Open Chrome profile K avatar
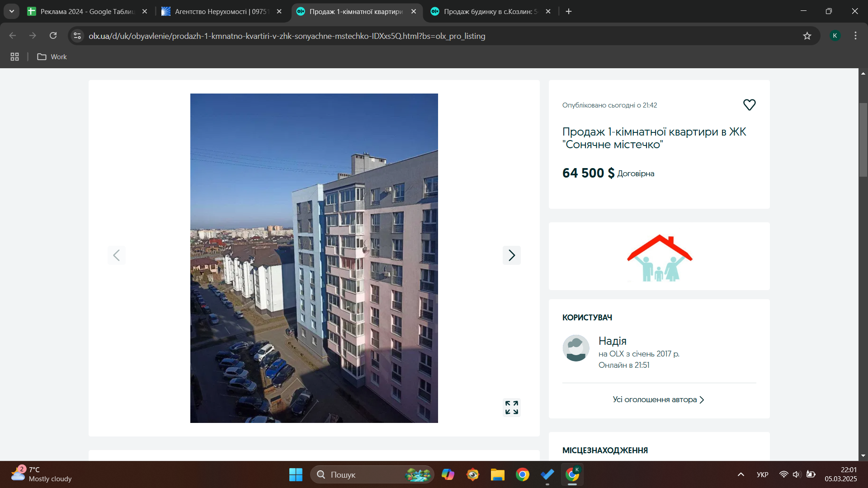This screenshot has height=488, width=868. point(835,36)
